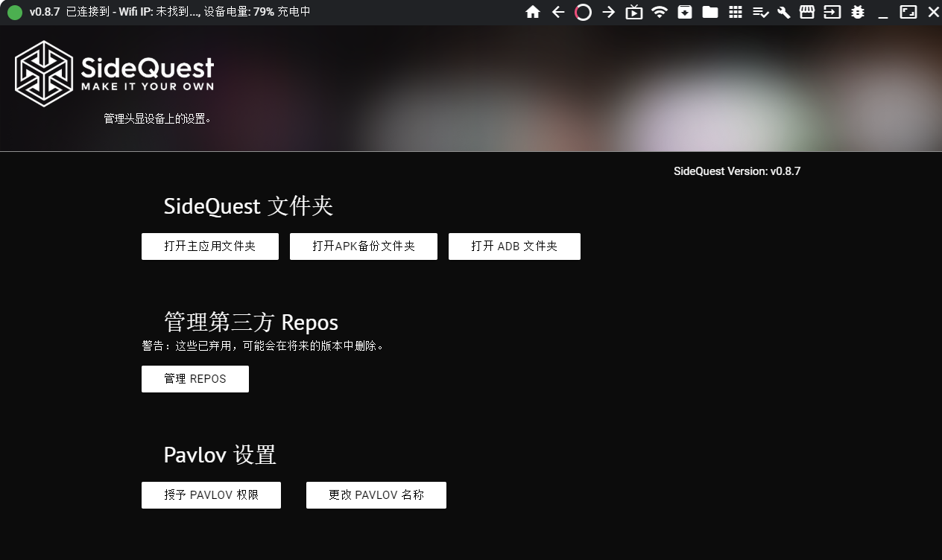Viewport: 942px width, 560px height.
Task: Open the wireless connection Wi-Fi icon
Action: point(659,12)
